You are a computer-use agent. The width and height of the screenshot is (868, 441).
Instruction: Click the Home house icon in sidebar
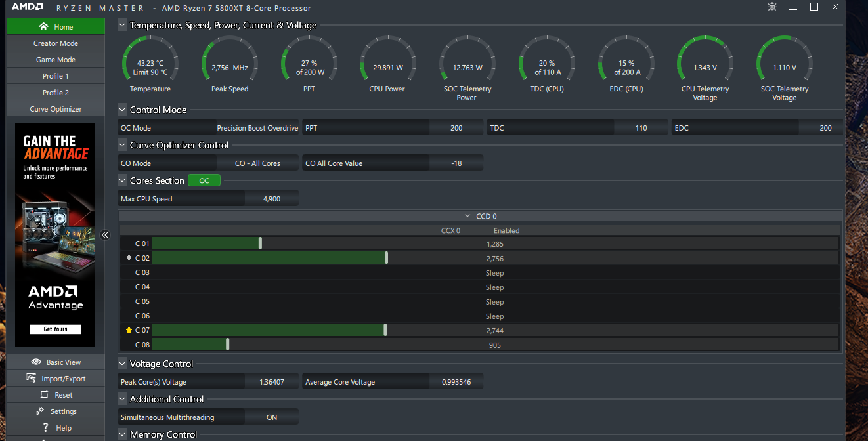tap(43, 27)
